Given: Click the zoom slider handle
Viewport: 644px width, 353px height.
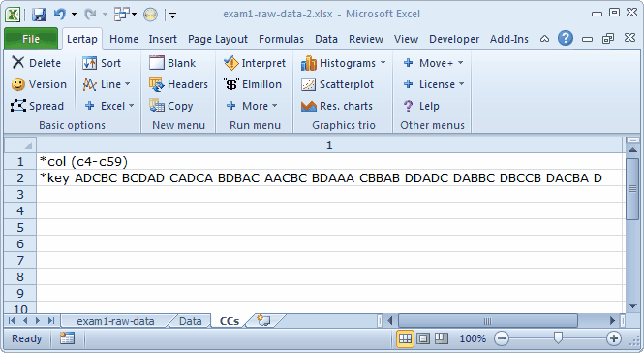Looking at the screenshot, I should [558, 337].
